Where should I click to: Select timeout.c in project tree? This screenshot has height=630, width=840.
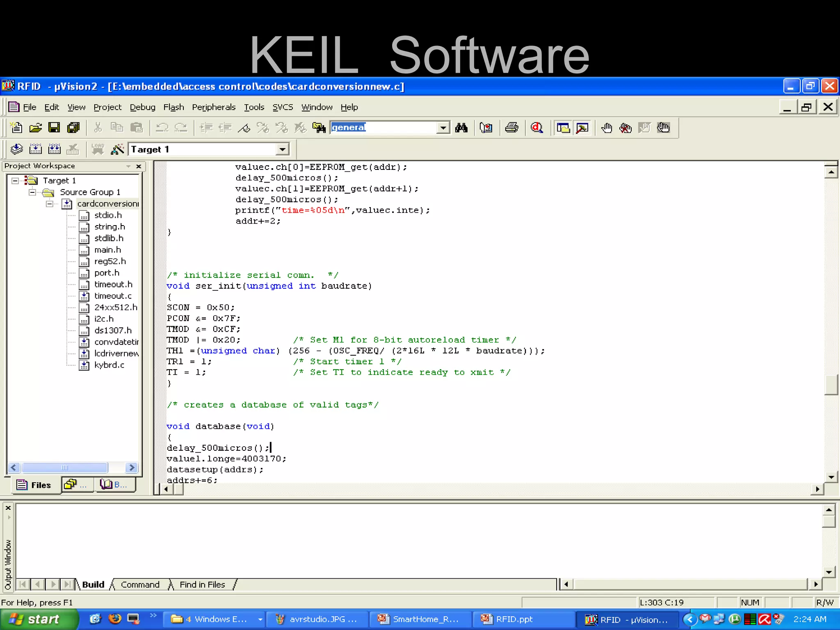tap(113, 296)
